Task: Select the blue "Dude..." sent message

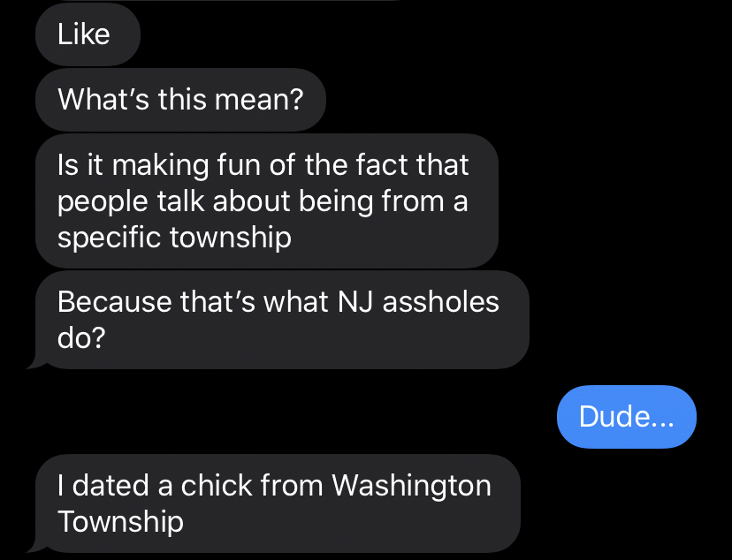Action: tap(626, 416)
